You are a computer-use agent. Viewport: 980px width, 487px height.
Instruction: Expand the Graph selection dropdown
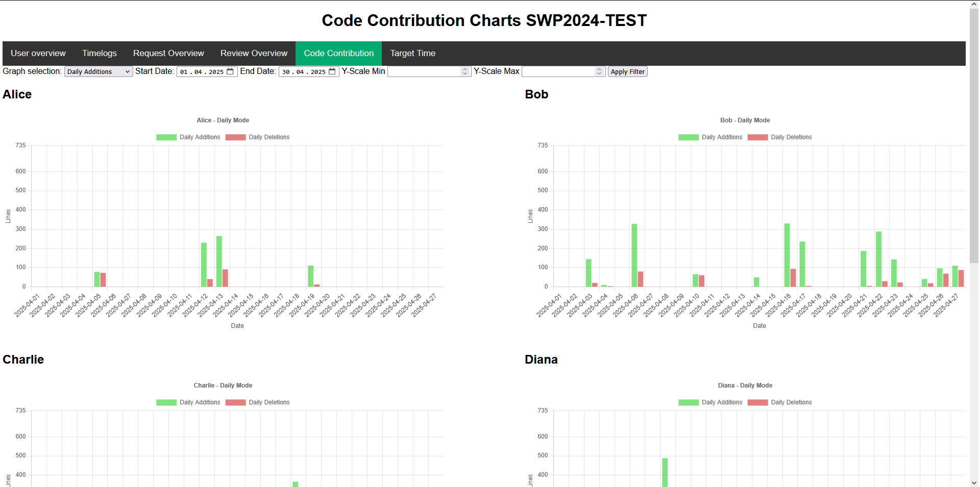tap(99, 71)
